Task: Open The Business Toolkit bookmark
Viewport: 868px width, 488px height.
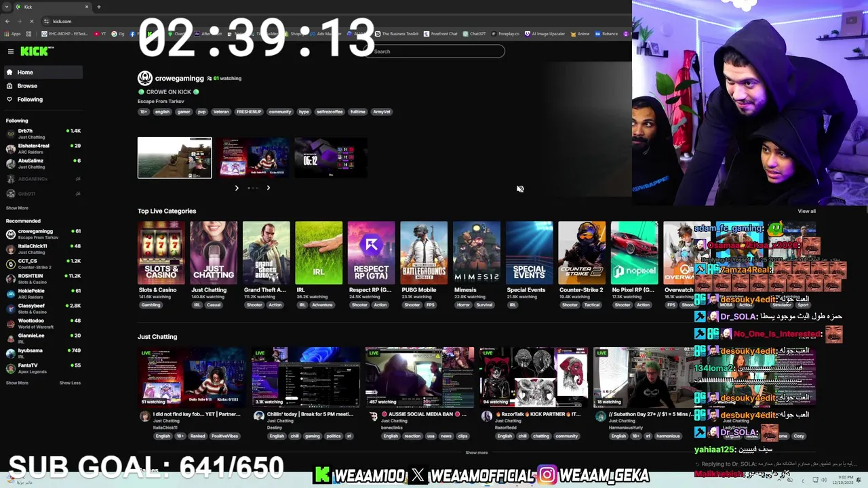Action: 397,34
